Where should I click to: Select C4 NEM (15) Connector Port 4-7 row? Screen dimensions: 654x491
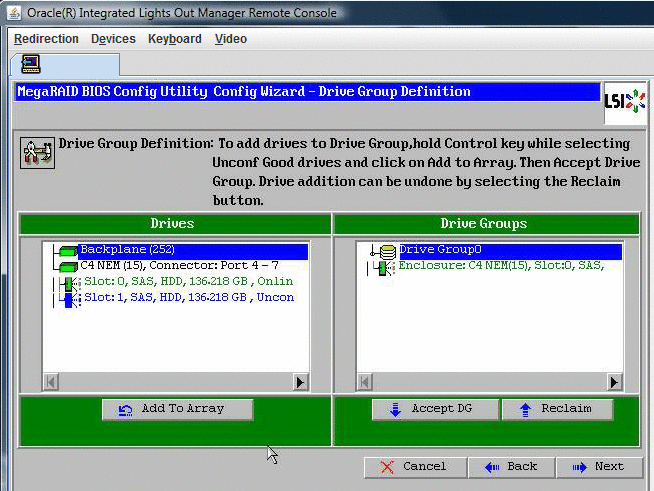179,265
